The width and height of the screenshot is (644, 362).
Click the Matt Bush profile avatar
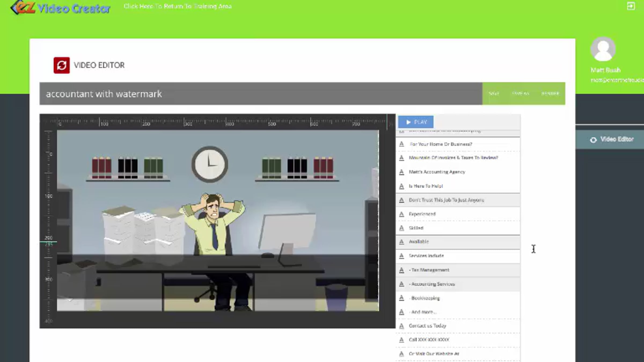(x=603, y=49)
